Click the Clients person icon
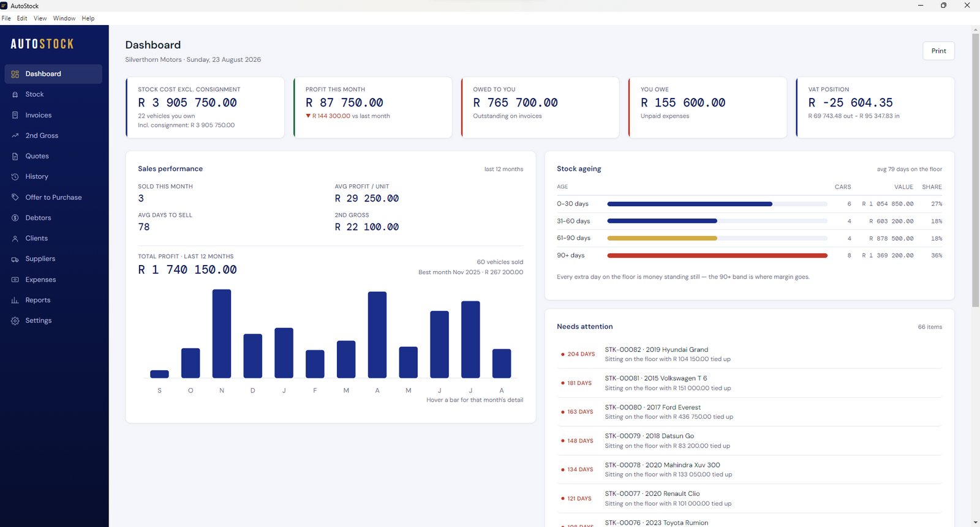The width and height of the screenshot is (980, 527). point(15,239)
